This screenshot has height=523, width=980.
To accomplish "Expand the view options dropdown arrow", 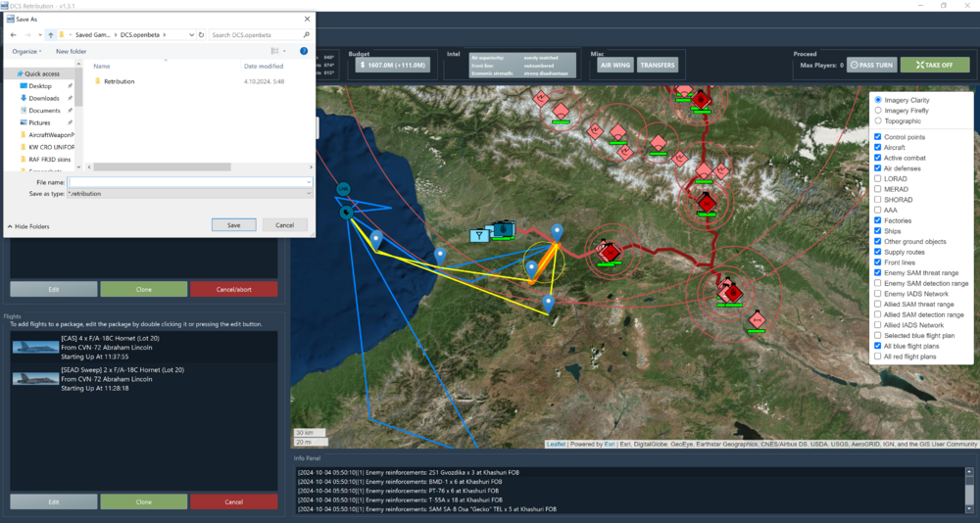I will click(x=284, y=51).
